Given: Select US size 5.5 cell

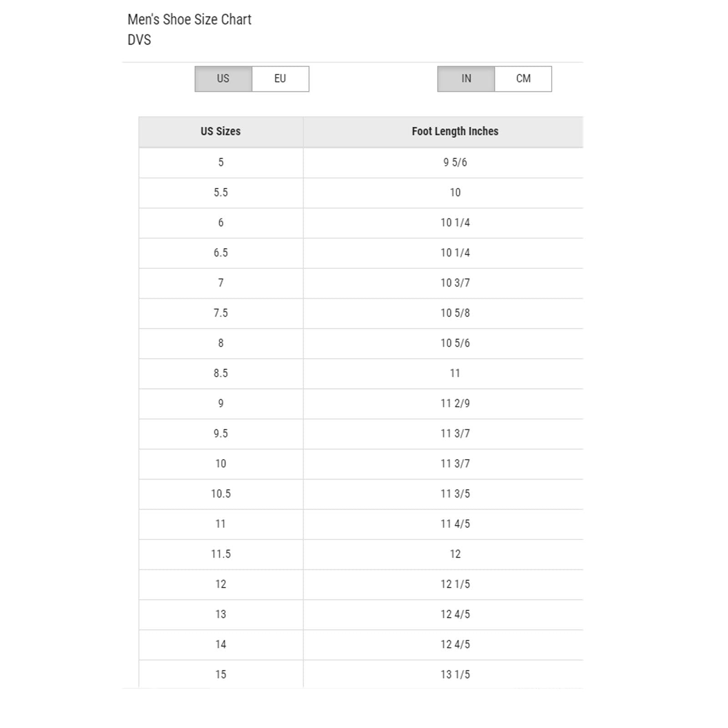Looking at the screenshot, I should 221,192.
